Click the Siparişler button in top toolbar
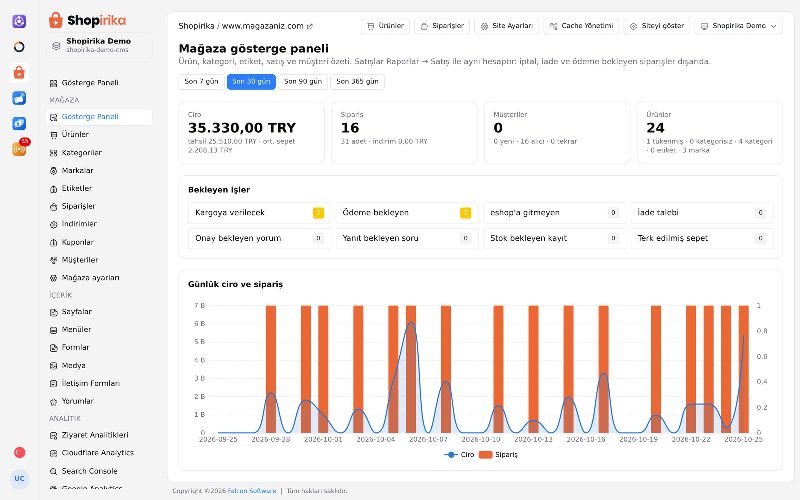800x500 pixels. point(442,26)
